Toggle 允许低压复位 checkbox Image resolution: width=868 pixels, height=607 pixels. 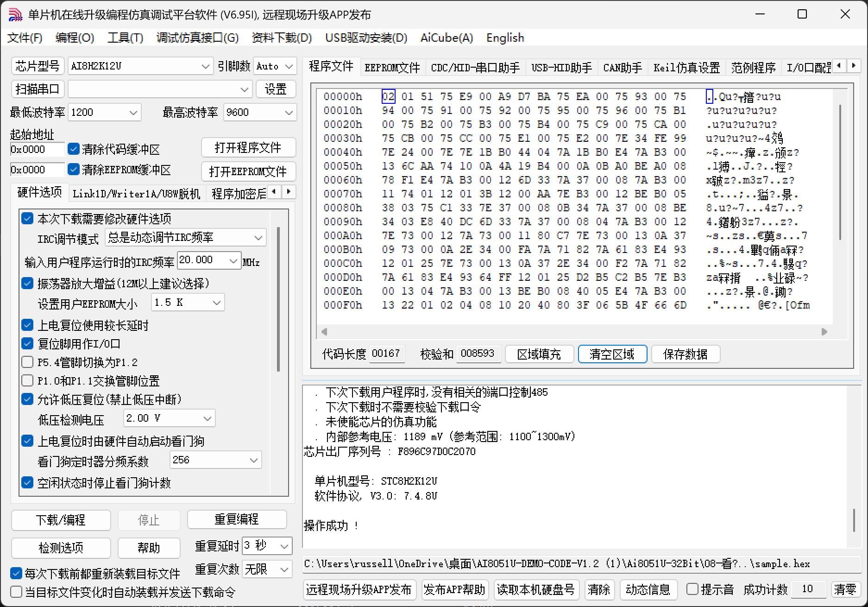click(27, 399)
